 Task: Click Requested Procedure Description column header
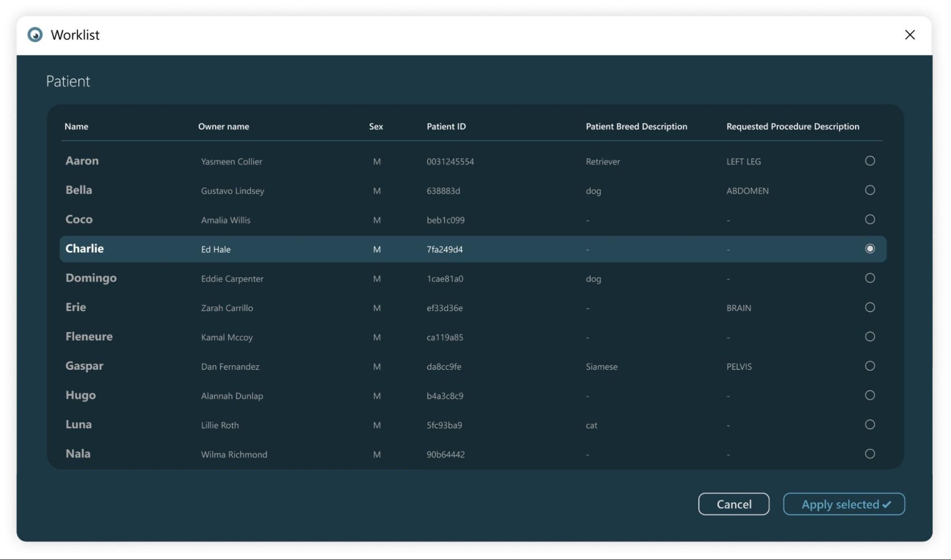pos(793,127)
